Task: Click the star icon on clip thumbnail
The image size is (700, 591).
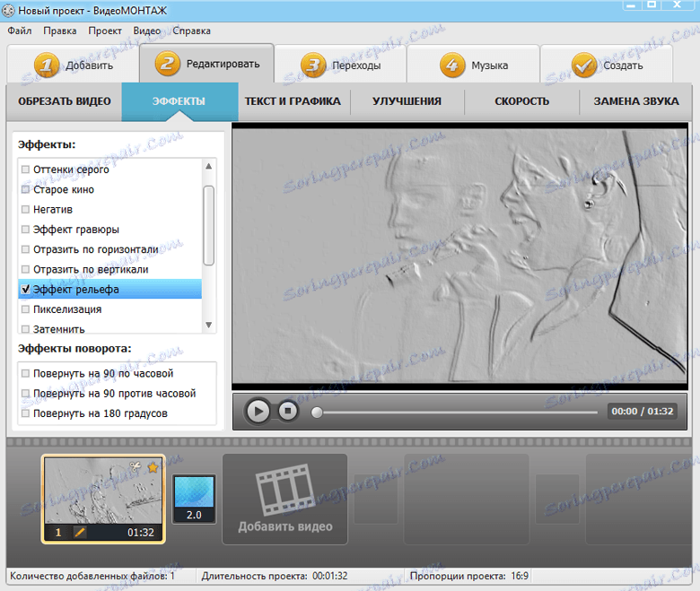Action: [x=153, y=467]
